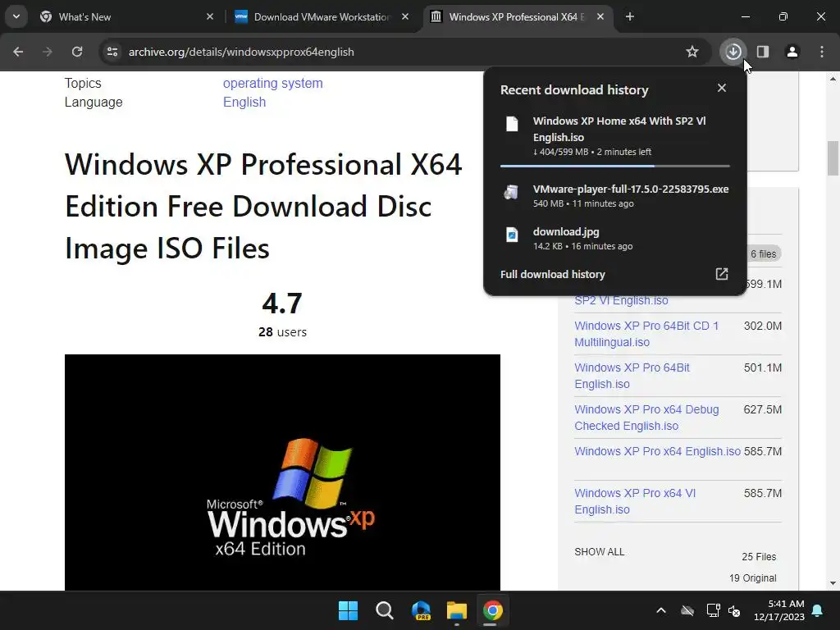
Task: Open Full download history
Action: point(614,274)
